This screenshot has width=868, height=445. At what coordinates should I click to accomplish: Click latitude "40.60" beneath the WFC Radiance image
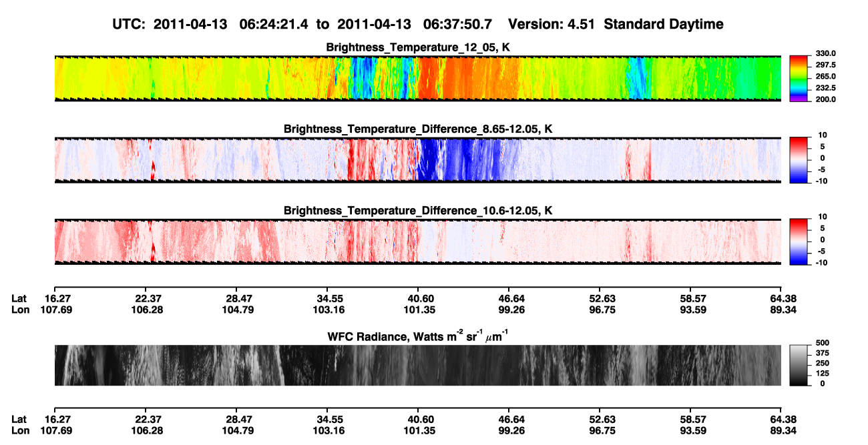point(418,419)
